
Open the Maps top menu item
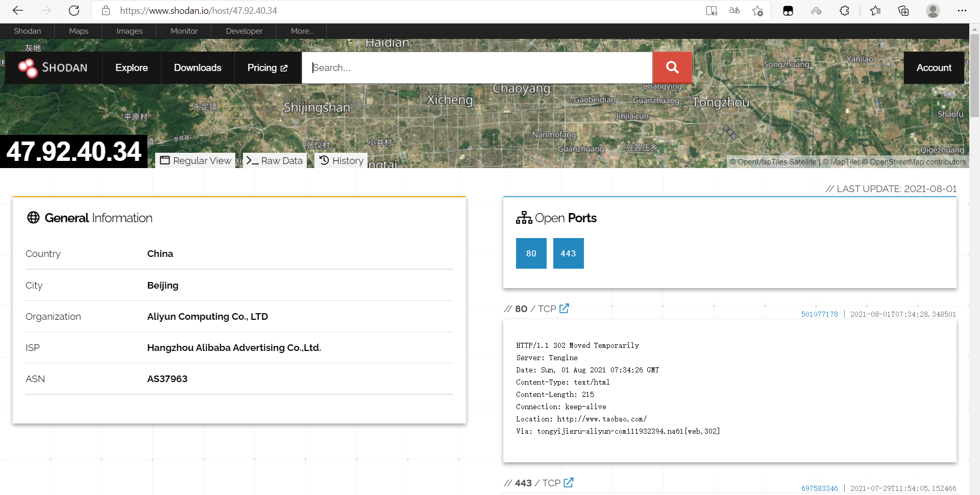(x=79, y=31)
